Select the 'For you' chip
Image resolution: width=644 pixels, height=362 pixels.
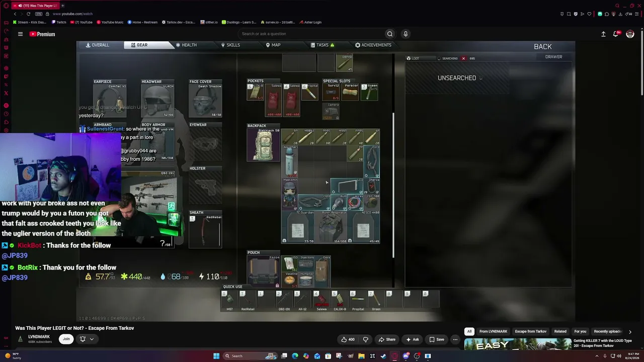click(x=580, y=331)
